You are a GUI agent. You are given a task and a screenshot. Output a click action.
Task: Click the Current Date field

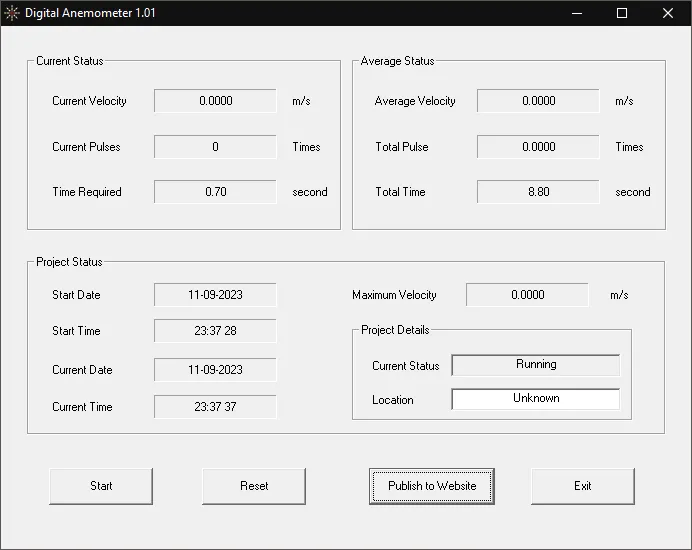[215, 370]
